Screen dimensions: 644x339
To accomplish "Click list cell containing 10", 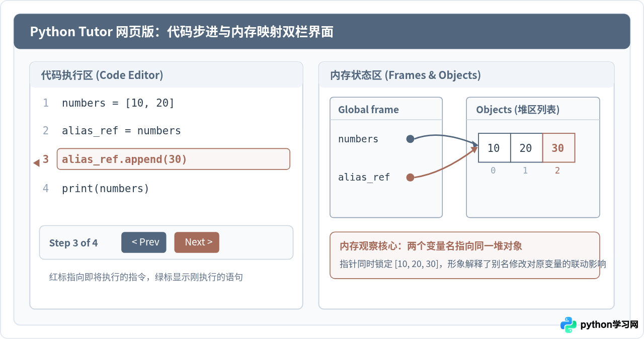I will tap(494, 148).
